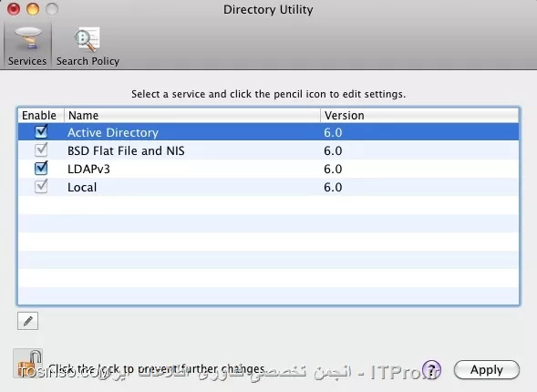Open the Services toolbar icon
The height and width of the screenshot is (392, 537).
27,45
